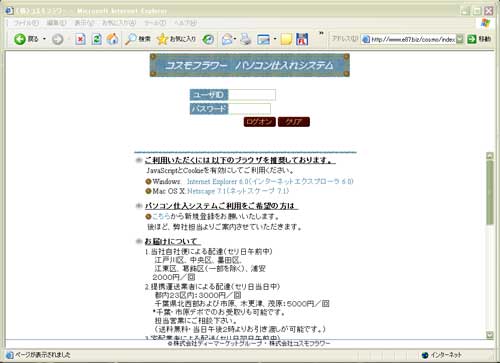Go to the Home page icon
This screenshot has width=500, height=363.
coord(113,39)
